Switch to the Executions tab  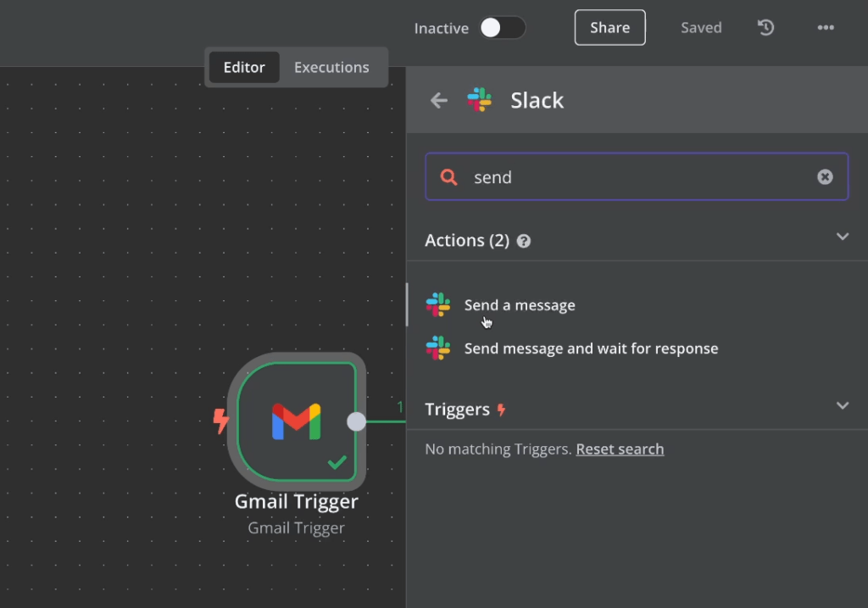331,68
